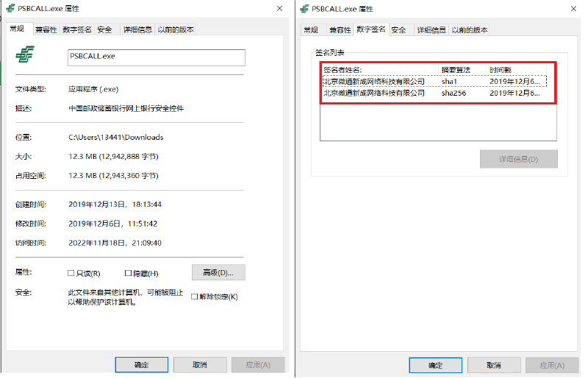Click access time 2022年11月18日 21:09:40
The height and width of the screenshot is (379, 588).
tap(115, 243)
